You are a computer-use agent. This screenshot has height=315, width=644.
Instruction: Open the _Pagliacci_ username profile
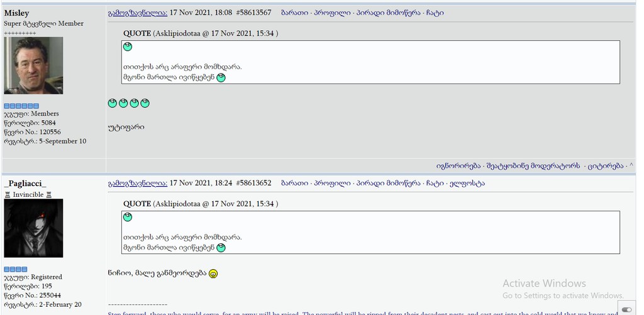25,184
